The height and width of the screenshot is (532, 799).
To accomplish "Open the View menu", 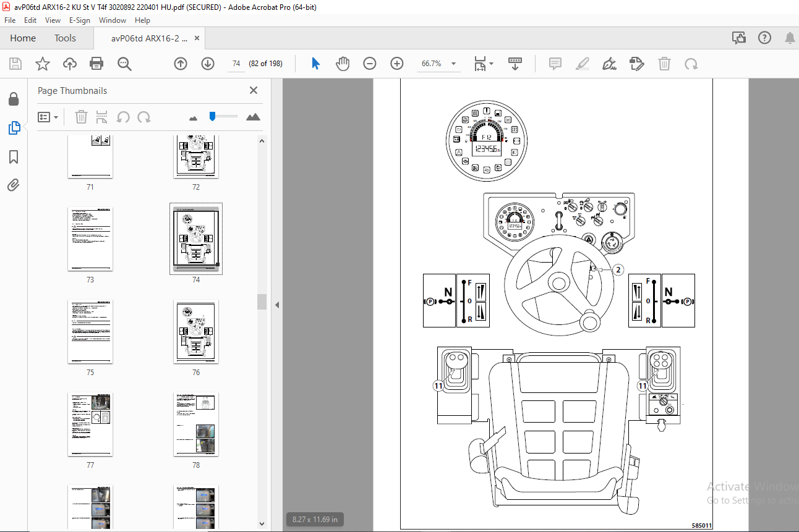I will click(53, 20).
